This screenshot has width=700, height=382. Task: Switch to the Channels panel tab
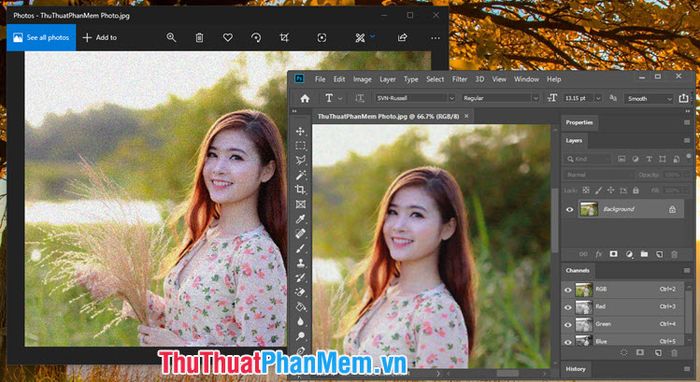[577, 270]
